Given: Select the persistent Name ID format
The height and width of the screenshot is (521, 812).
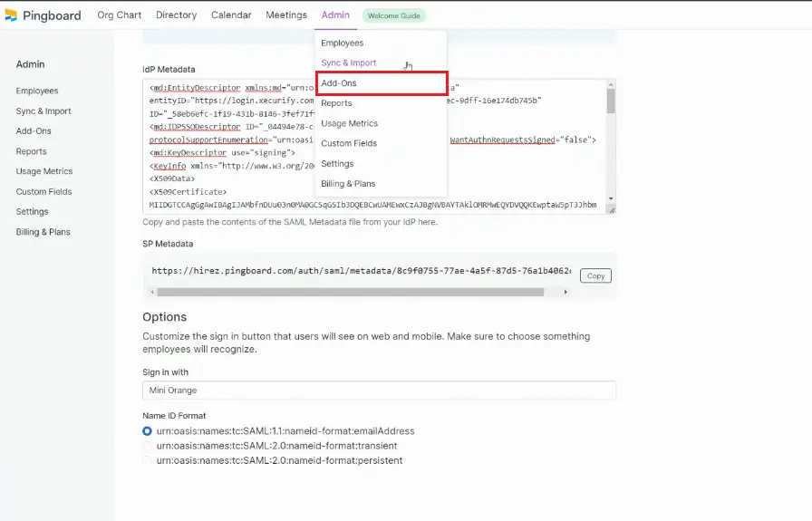Looking at the screenshot, I should tap(147, 460).
